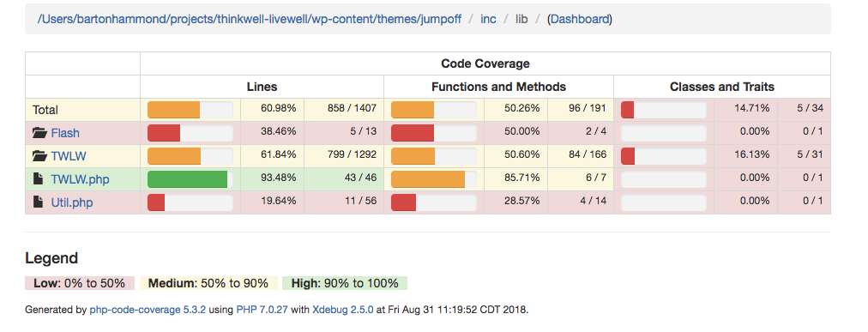Click the Total classes coverage bar
Image resolution: width=868 pixels, height=332 pixels.
click(x=664, y=110)
